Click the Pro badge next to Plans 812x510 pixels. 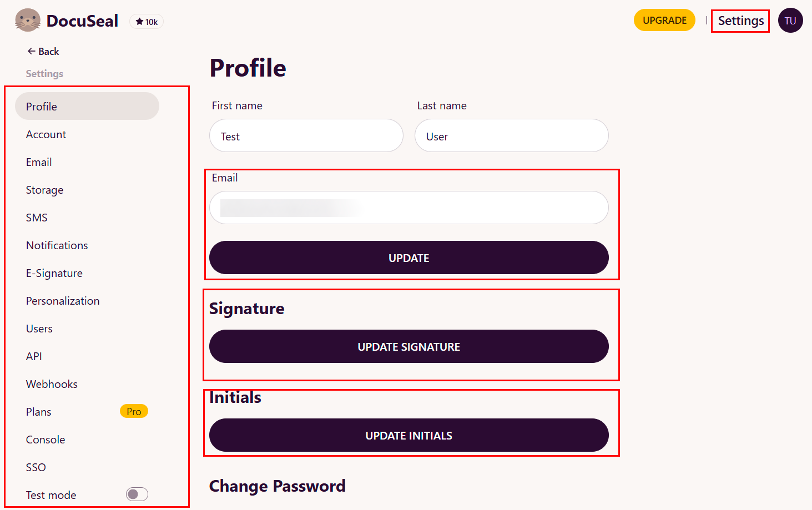pyautogui.click(x=134, y=411)
